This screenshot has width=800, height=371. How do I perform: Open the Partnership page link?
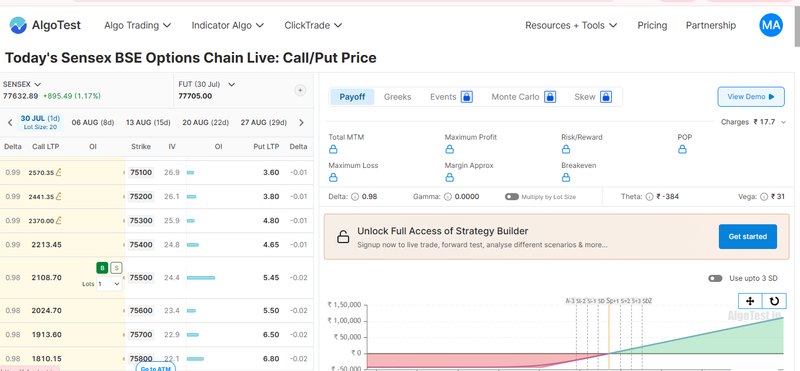pos(711,25)
